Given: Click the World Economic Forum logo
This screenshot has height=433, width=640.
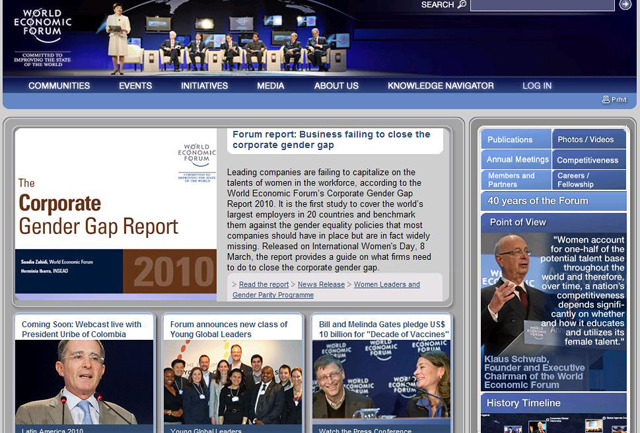Looking at the screenshot, I should pyautogui.click(x=42, y=37).
